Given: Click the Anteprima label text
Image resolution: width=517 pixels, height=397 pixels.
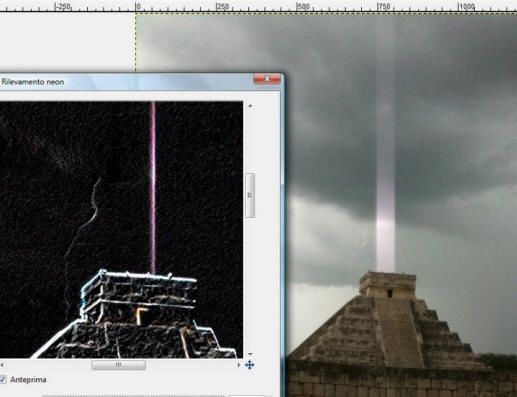Looking at the screenshot, I should (28, 380).
